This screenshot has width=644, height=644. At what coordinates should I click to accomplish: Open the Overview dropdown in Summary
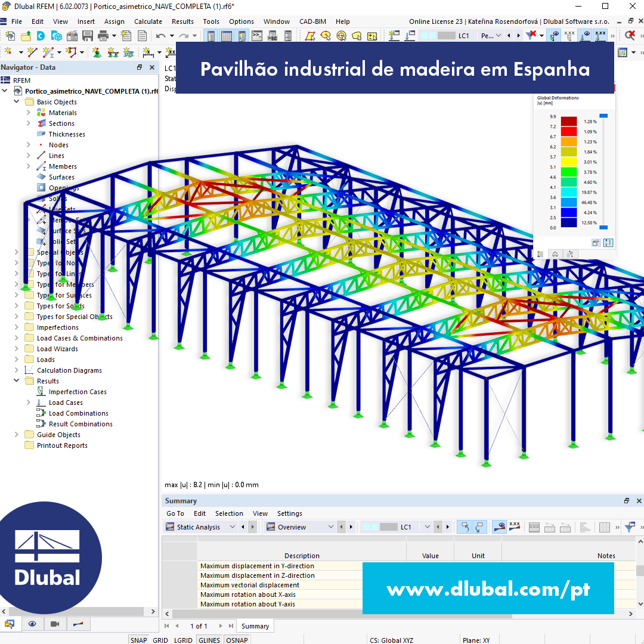tap(300, 527)
